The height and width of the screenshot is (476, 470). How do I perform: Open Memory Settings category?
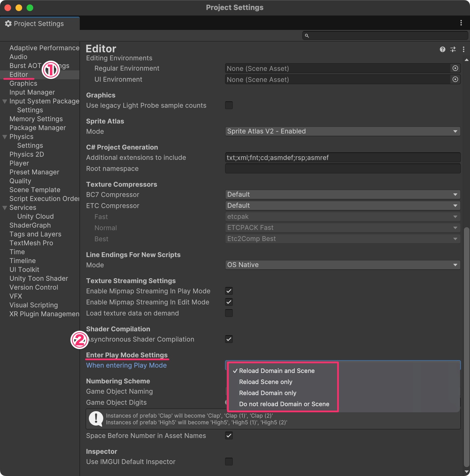(x=36, y=119)
